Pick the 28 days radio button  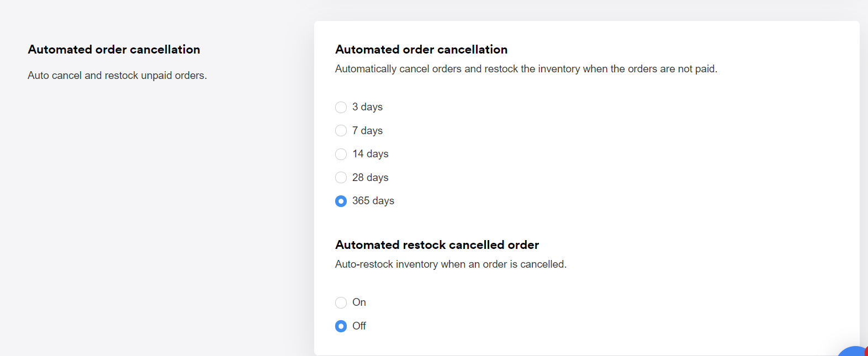coord(341,178)
